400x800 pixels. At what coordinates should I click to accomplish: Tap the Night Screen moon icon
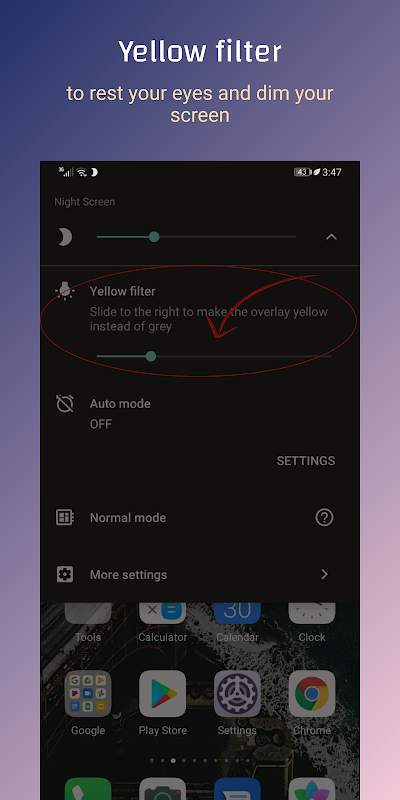pos(64,237)
